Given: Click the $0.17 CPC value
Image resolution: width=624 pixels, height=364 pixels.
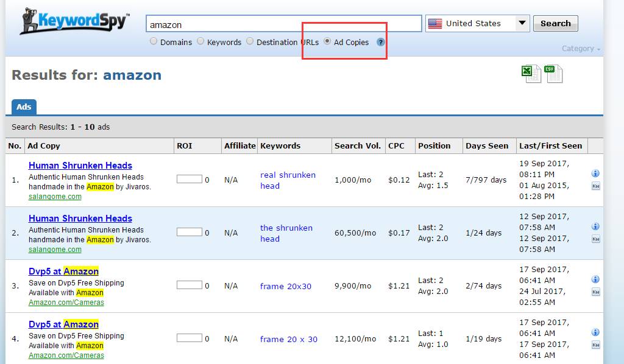Looking at the screenshot, I should pos(399,233).
